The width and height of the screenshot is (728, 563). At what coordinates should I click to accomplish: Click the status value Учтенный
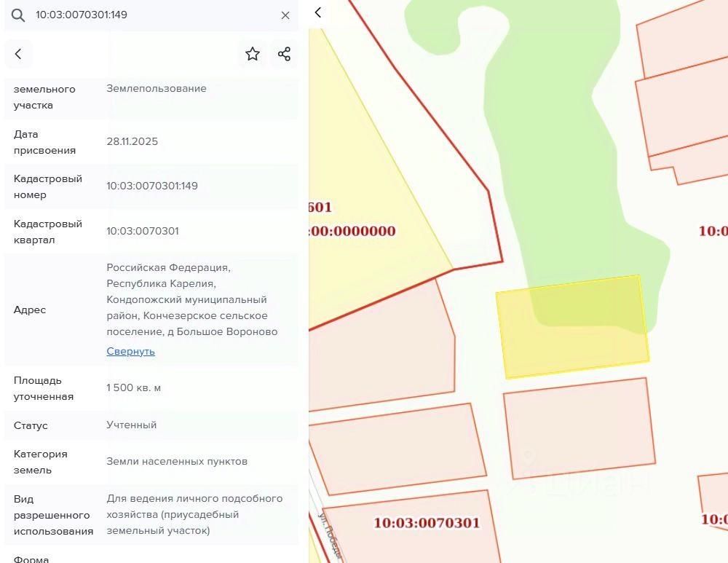tap(131, 425)
